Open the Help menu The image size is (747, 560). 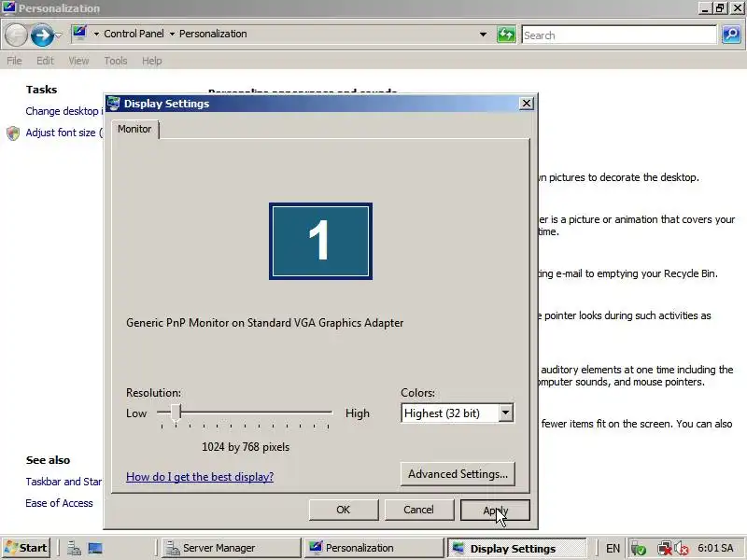[x=152, y=61]
